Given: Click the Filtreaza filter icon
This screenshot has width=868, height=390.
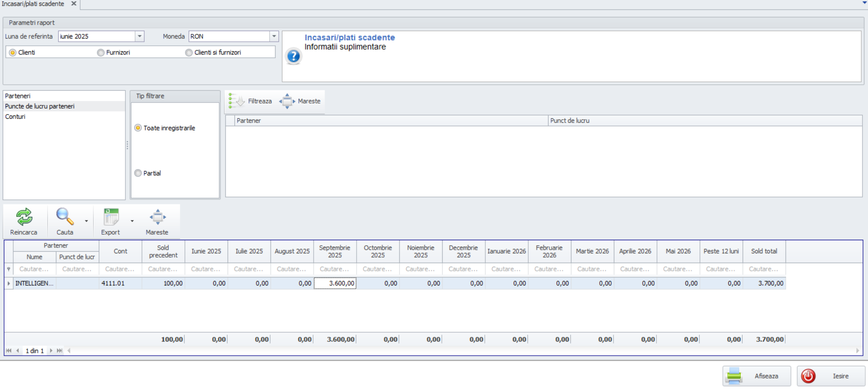Looking at the screenshot, I should [x=236, y=101].
